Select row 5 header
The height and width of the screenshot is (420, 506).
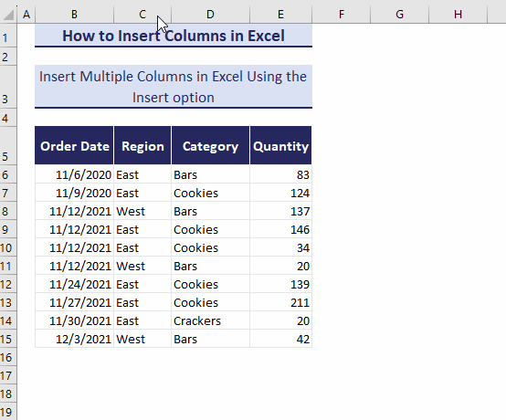(x=8, y=145)
